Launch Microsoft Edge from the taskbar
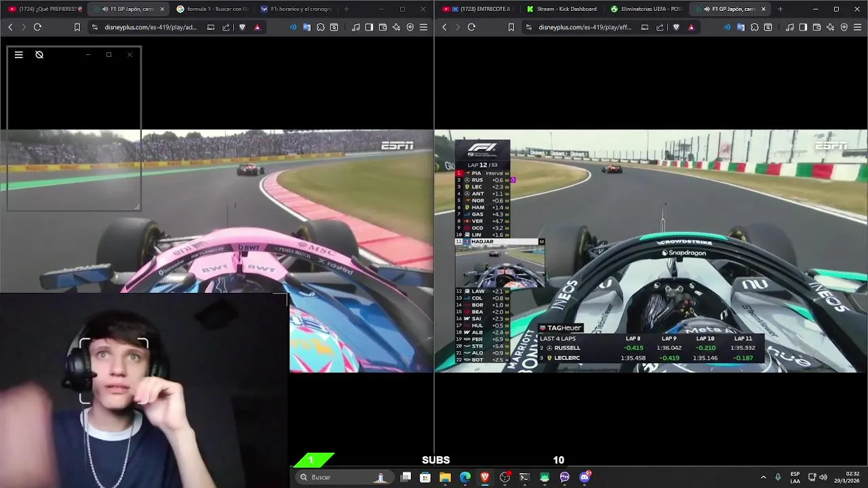The image size is (868, 488). [465, 477]
